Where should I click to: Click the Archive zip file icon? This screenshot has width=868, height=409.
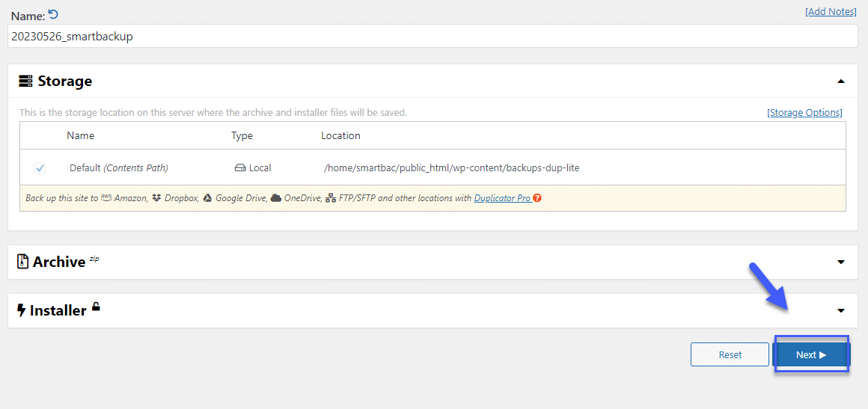(x=22, y=261)
